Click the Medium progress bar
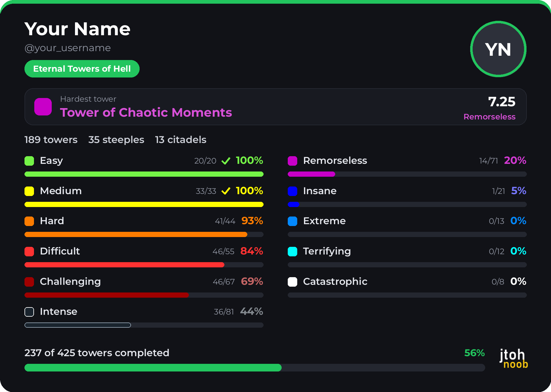551x392 pixels. 144,204
